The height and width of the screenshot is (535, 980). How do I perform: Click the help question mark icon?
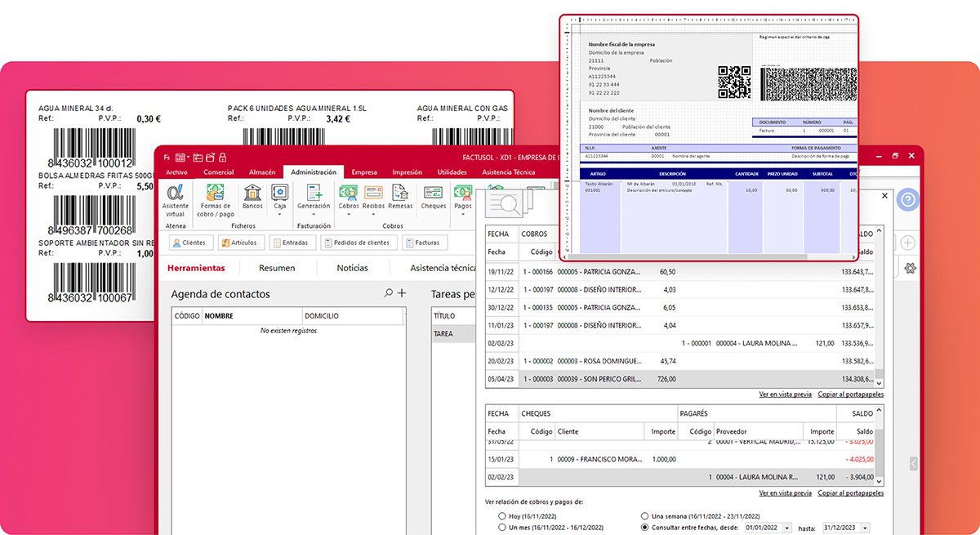pyautogui.click(x=907, y=199)
